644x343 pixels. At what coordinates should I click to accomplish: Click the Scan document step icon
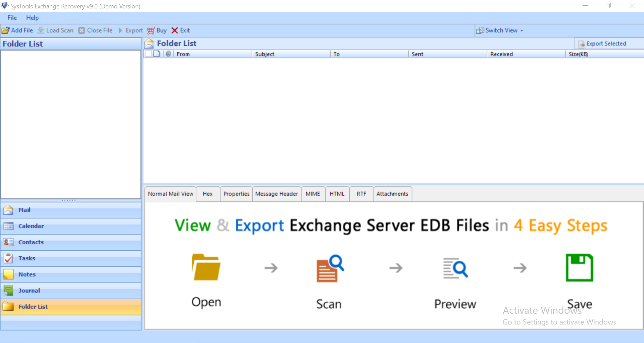click(330, 268)
